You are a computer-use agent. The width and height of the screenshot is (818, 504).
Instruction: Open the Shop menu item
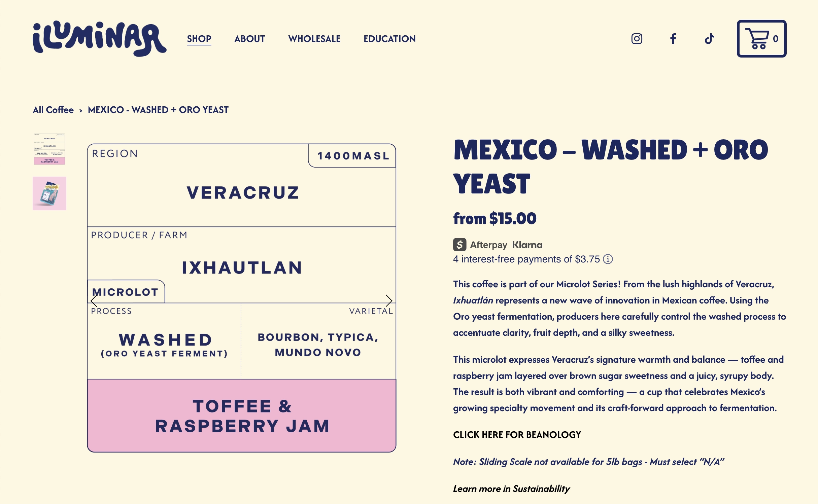coord(199,39)
